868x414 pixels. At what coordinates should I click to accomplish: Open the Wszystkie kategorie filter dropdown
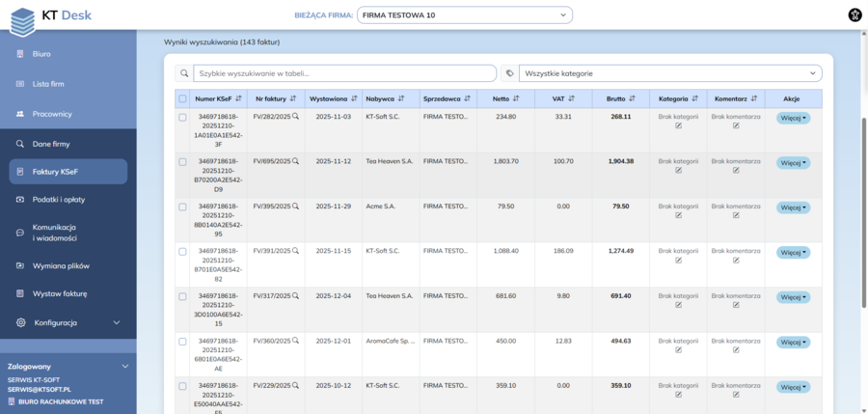[x=669, y=73]
